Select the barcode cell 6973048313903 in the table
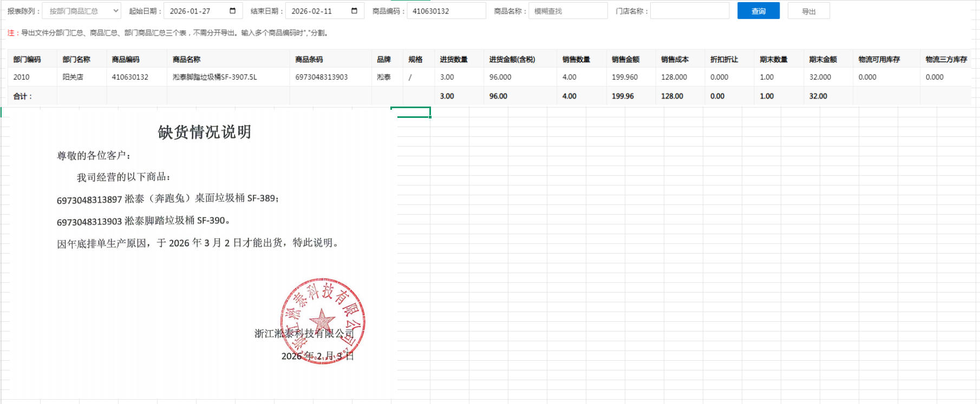 coord(321,77)
